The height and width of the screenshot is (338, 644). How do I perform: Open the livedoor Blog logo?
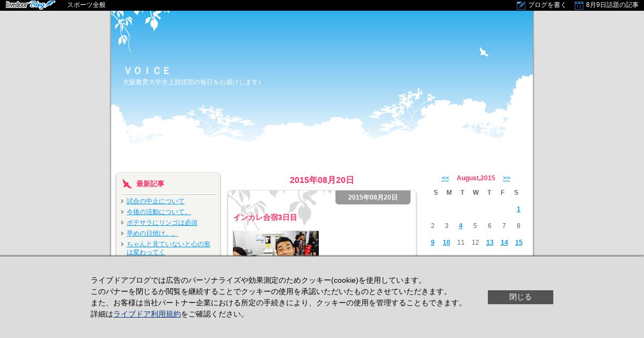click(30, 5)
